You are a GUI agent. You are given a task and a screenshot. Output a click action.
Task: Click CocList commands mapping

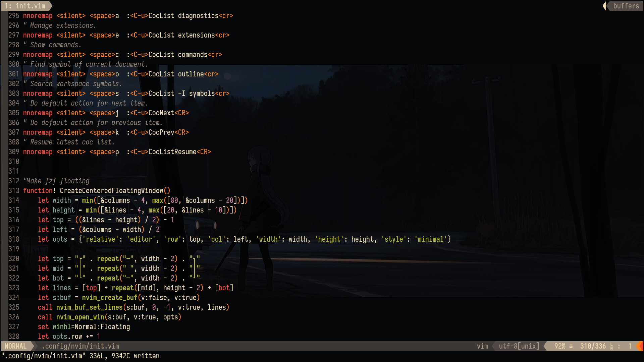coord(178,55)
